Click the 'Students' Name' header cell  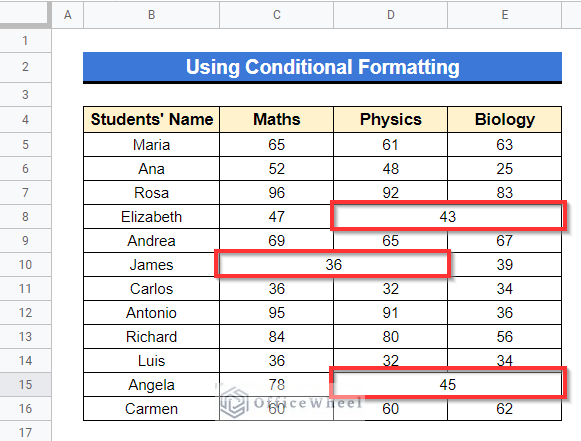pyautogui.click(x=152, y=119)
